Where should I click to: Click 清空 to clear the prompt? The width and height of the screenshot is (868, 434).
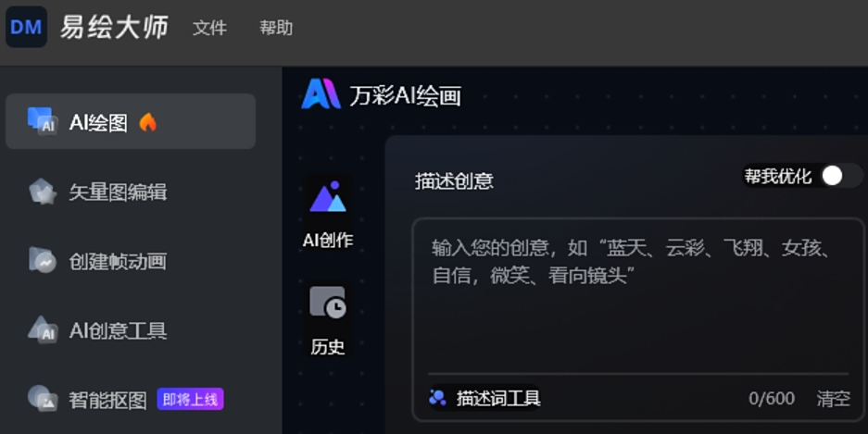[x=833, y=398]
